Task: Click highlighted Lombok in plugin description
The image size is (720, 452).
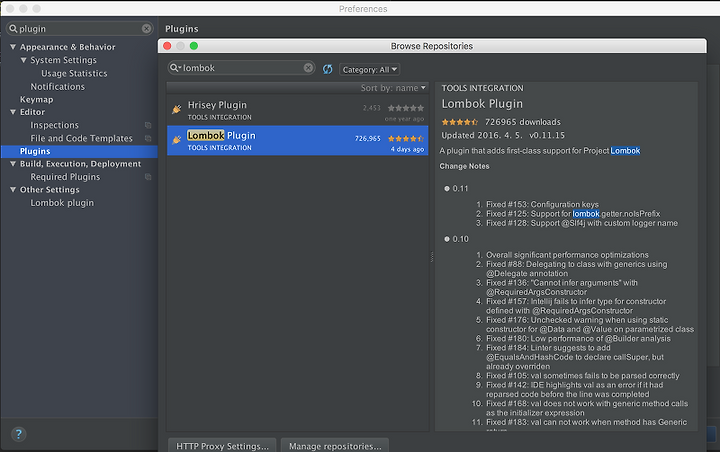Action: coord(625,151)
